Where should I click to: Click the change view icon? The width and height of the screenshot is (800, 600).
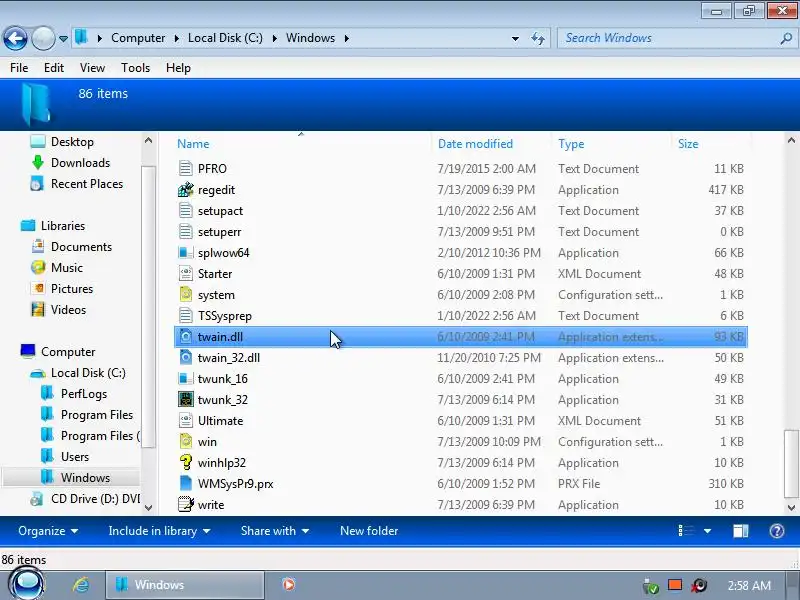click(x=686, y=531)
